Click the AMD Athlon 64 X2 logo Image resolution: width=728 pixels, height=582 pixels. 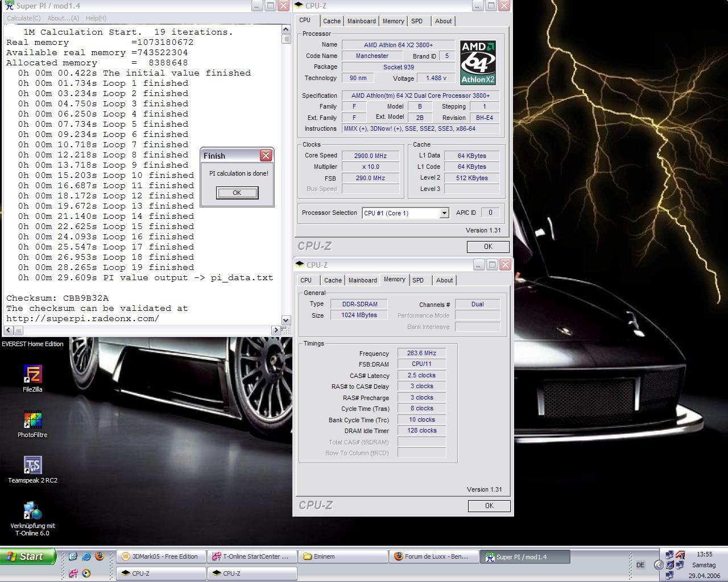[x=478, y=63]
